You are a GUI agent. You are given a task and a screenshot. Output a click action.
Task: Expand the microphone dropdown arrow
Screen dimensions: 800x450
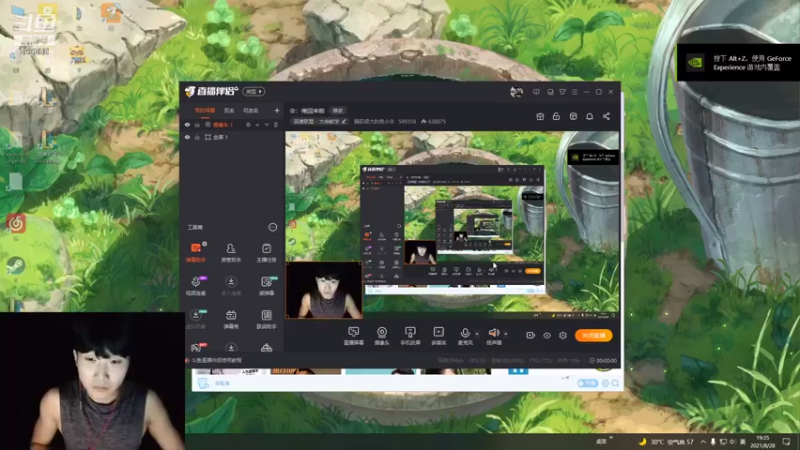[x=477, y=334]
